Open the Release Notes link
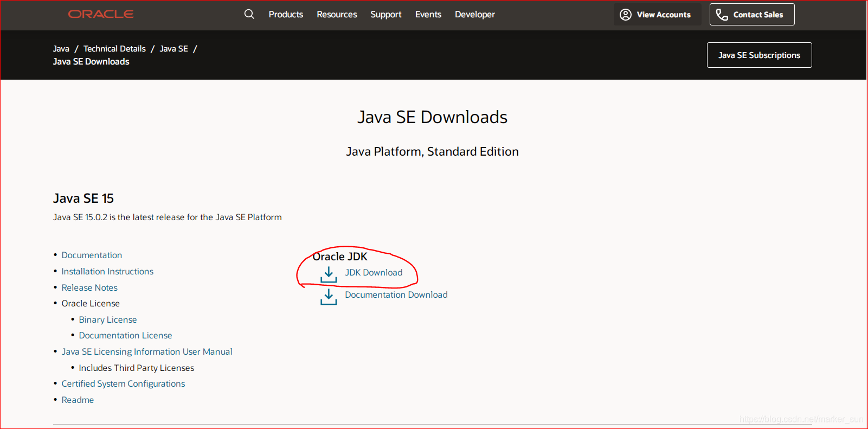Viewport: 868px width, 429px height. (x=89, y=288)
